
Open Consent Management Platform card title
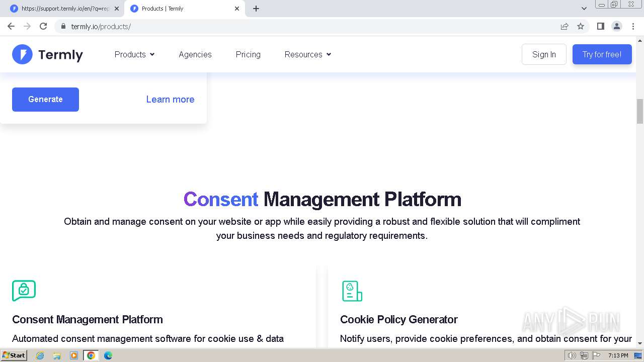[x=88, y=320]
